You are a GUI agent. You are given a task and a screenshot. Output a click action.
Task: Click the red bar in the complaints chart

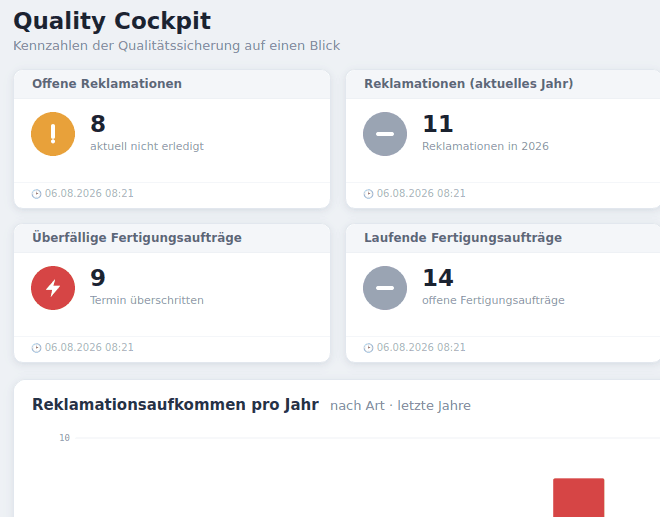(578, 498)
